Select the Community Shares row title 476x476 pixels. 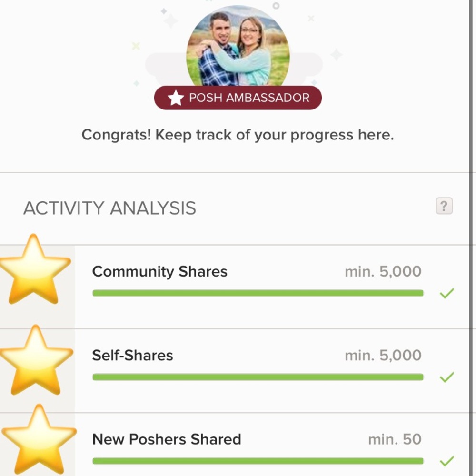click(159, 272)
